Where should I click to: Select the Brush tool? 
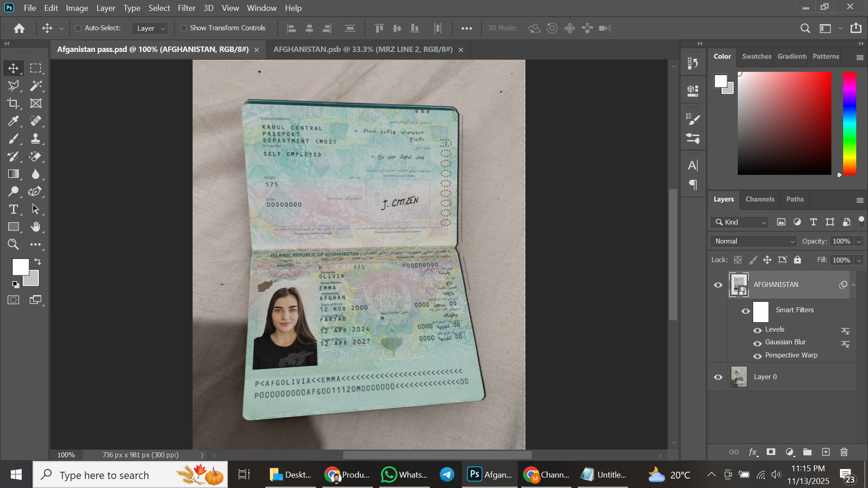click(13, 138)
